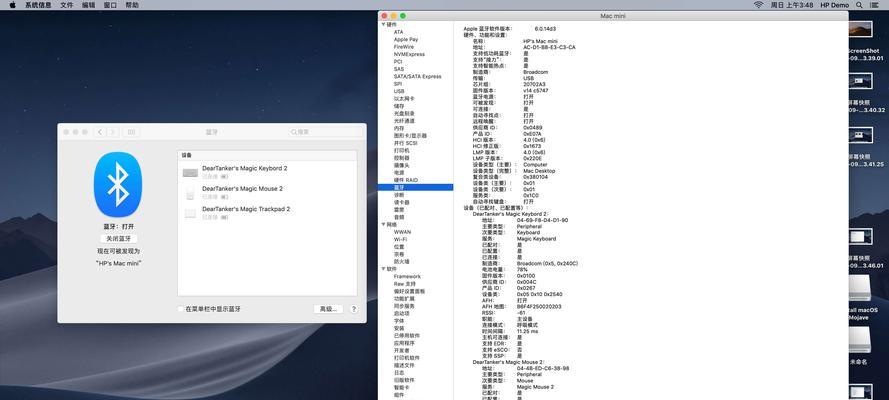The image size is (889, 400).
Task: Open the 系统信息 app menu
Action: point(38,5)
